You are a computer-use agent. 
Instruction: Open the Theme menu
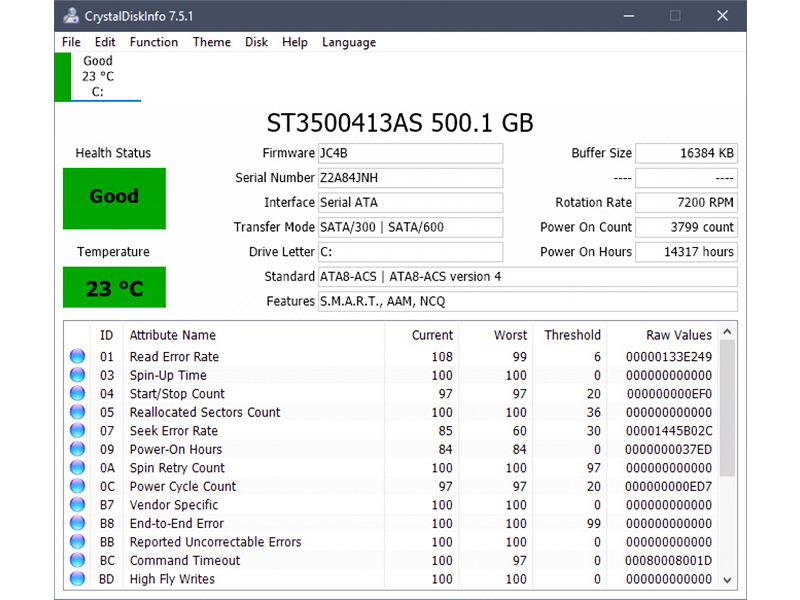[x=212, y=42]
